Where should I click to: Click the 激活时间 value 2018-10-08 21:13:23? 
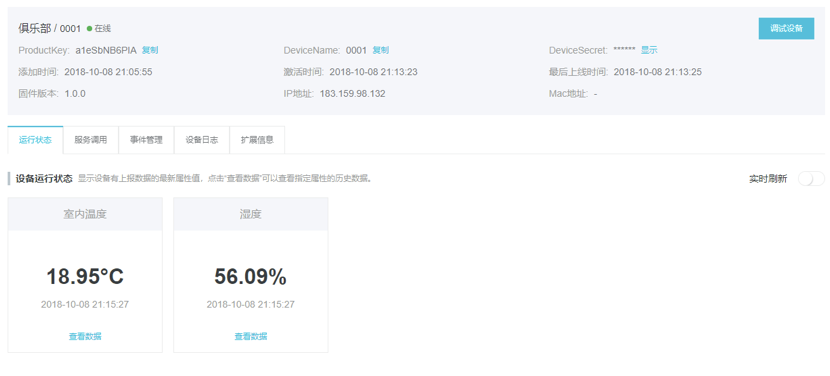click(x=373, y=72)
